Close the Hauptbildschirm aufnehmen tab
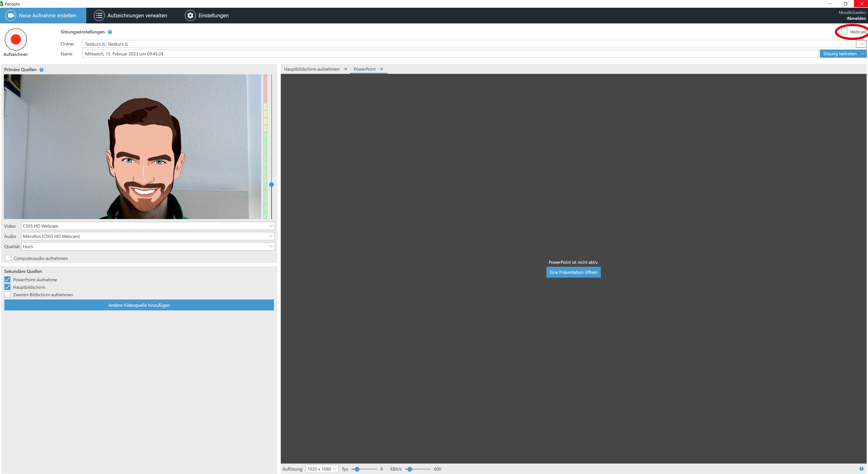The width and height of the screenshot is (868, 474). [x=345, y=69]
